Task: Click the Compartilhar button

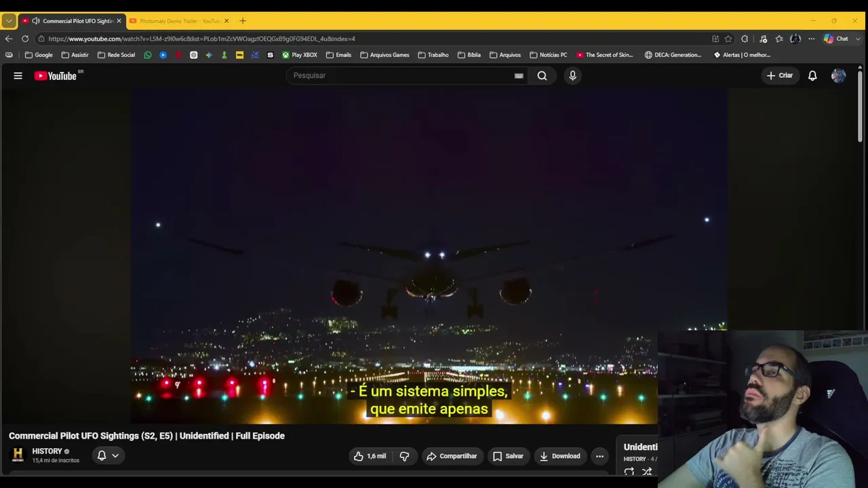Action: (452, 456)
